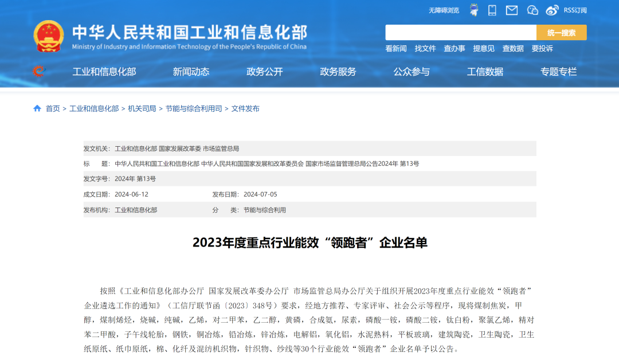Click the national emblem logo

click(x=49, y=36)
